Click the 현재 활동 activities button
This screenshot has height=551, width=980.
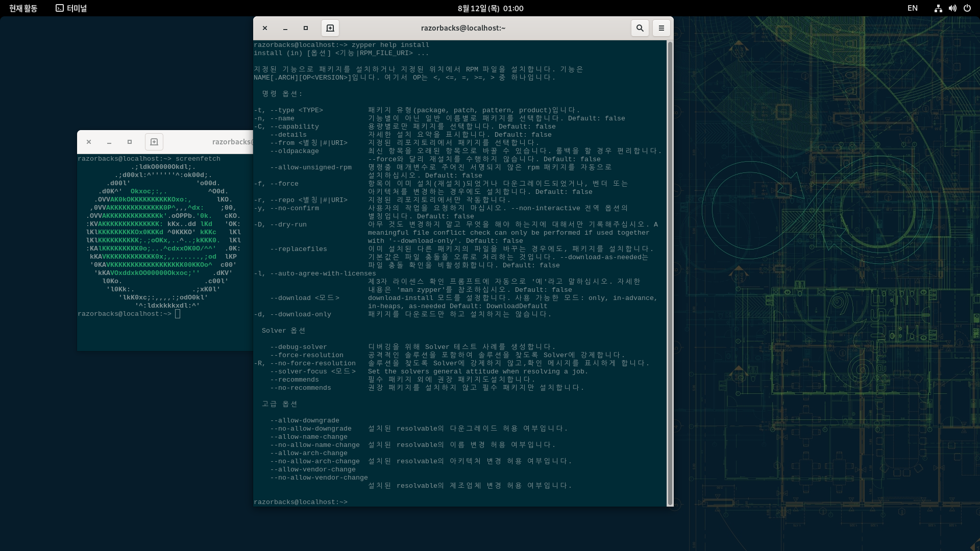23,8
